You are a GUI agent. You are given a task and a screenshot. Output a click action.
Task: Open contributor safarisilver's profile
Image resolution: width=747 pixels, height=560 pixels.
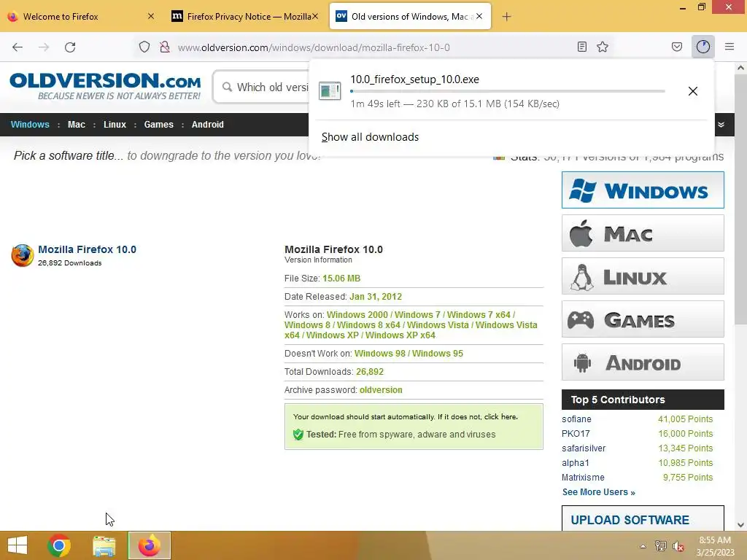coord(584,448)
